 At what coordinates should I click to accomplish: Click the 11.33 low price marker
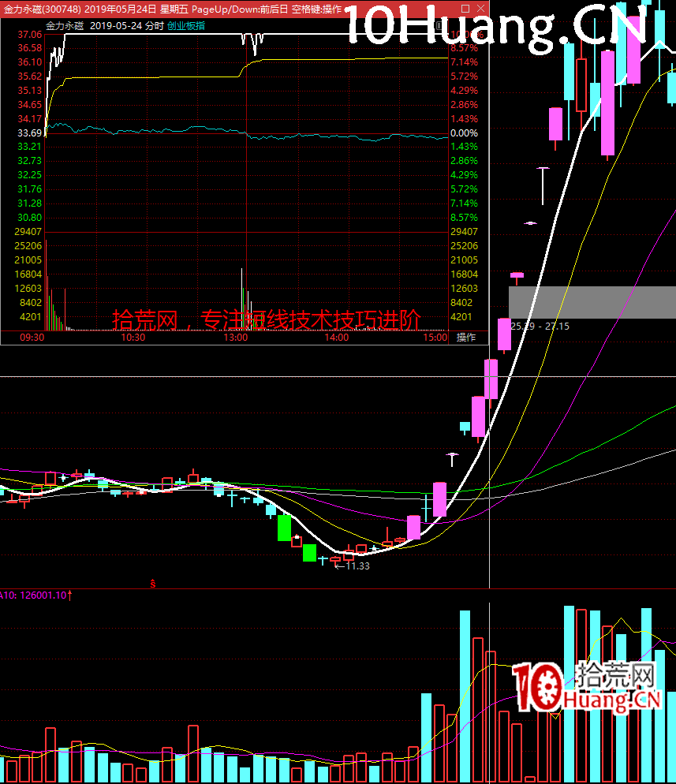[x=353, y=566]
